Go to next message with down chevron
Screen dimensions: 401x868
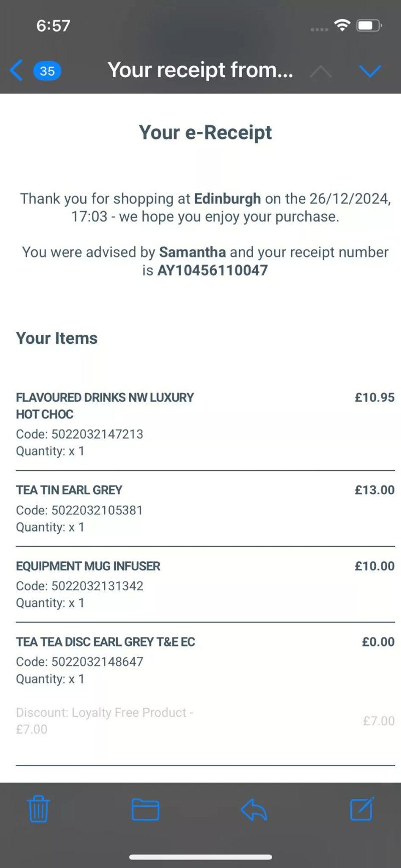pyautogui.click(x=370, y=71)
